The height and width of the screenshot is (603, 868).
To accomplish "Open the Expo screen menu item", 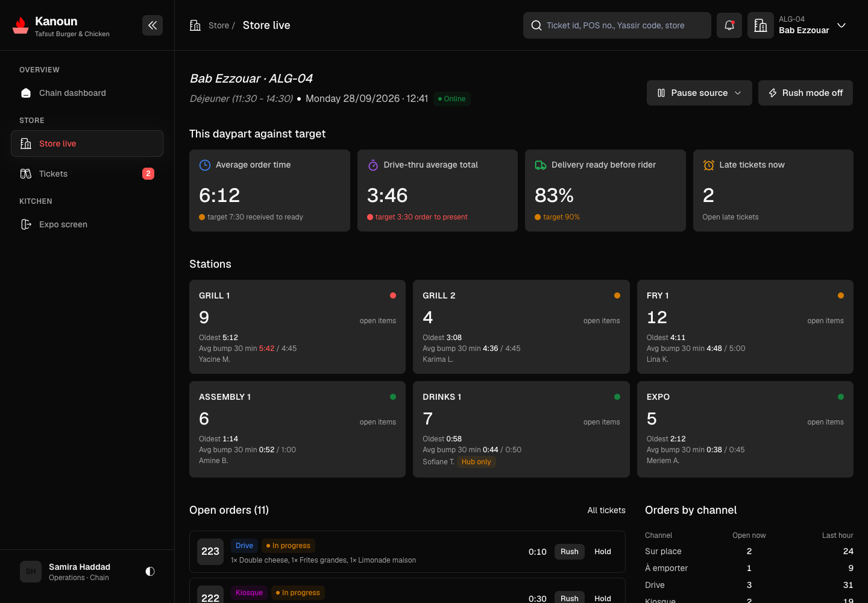I will point(87,224).
